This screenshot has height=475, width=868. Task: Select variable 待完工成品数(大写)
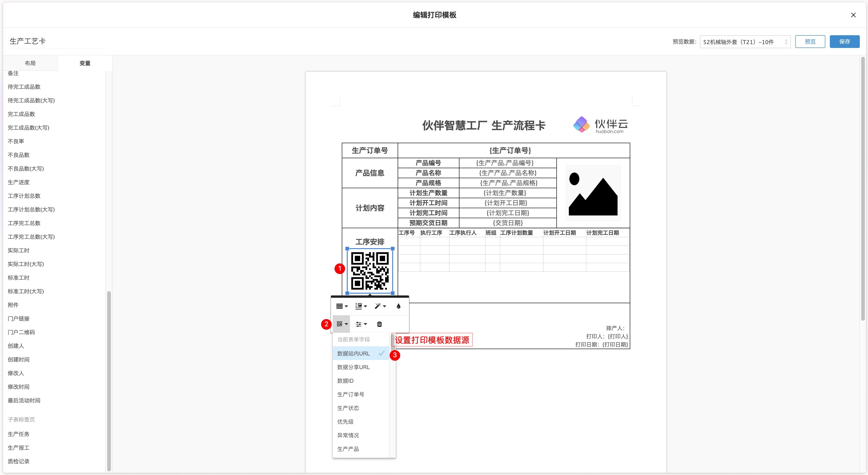pos(31,100)
